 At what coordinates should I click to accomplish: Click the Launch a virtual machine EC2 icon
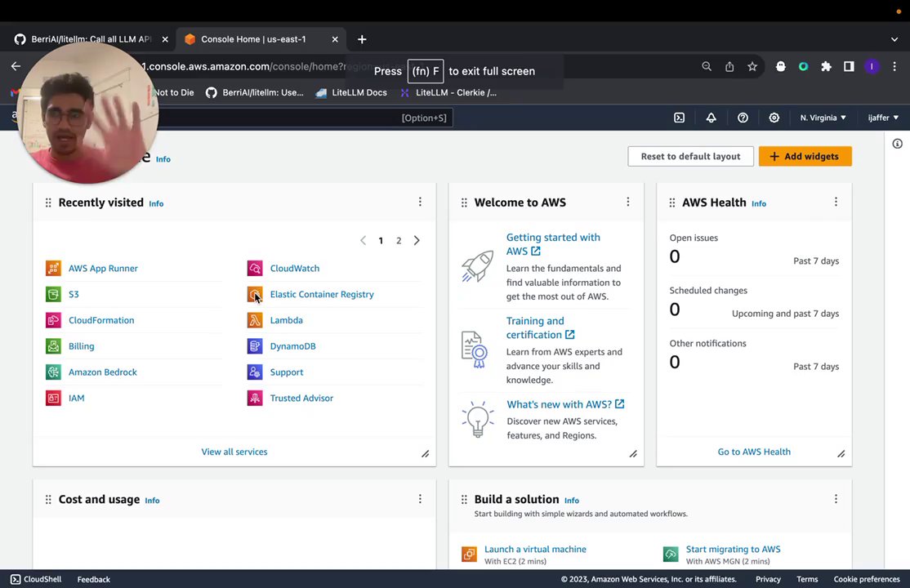[x=469, y=555]
